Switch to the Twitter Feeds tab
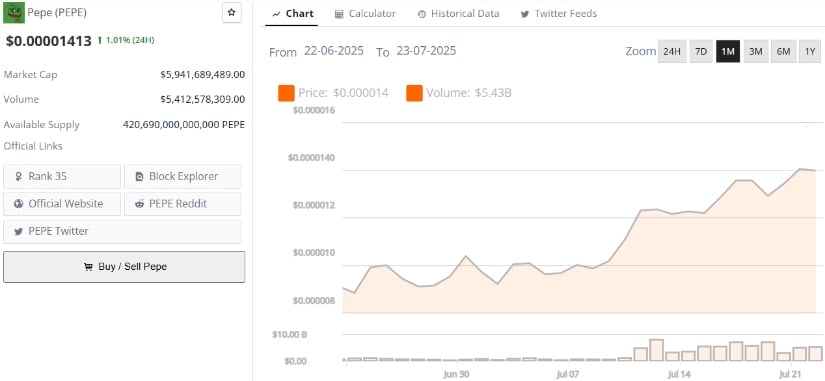Screen dimensions: 825x381 [x=559, y=14]
